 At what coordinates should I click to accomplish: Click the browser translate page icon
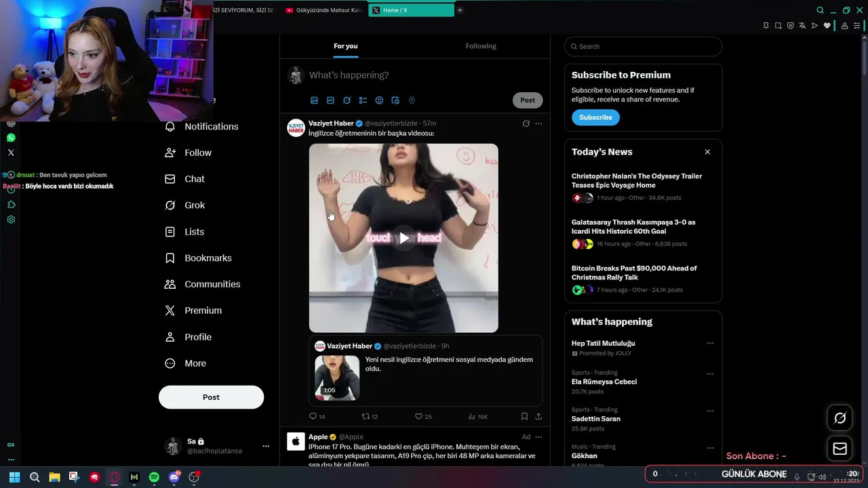802,26
